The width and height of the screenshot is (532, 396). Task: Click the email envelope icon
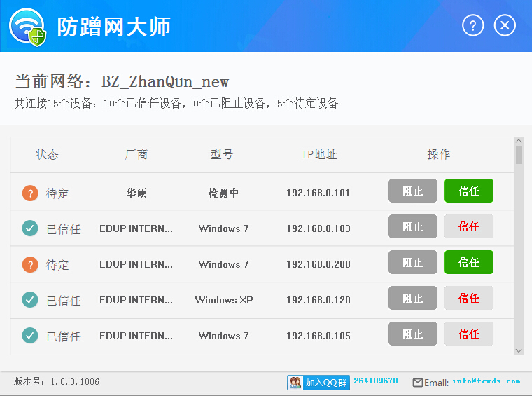point(418,383)
